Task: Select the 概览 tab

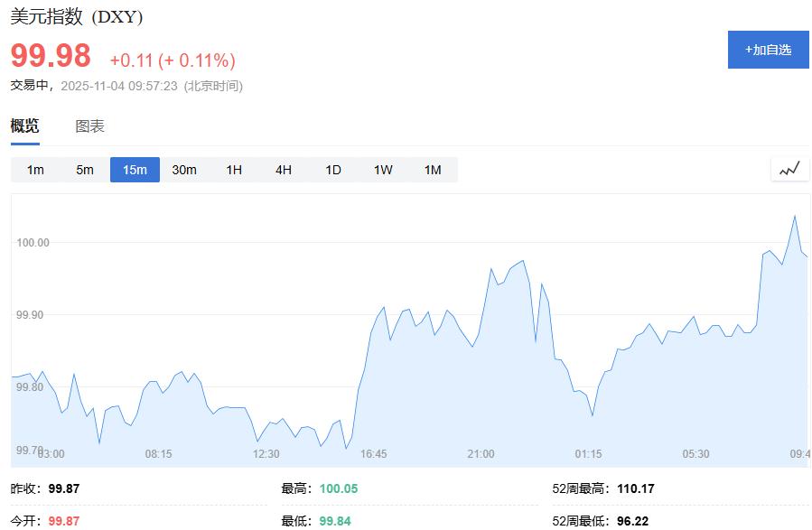Action: pos(24,126)
